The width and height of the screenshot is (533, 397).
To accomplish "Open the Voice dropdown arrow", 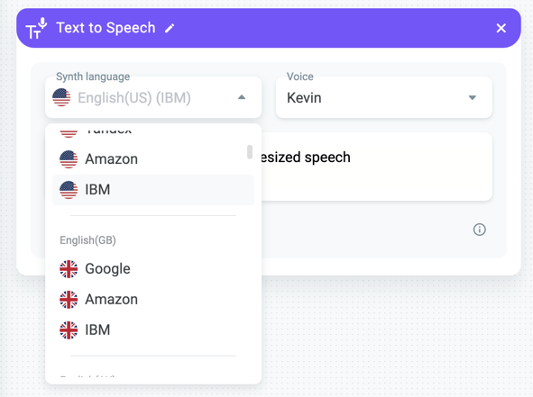I will pyautogui.click(x=472, y=98).
